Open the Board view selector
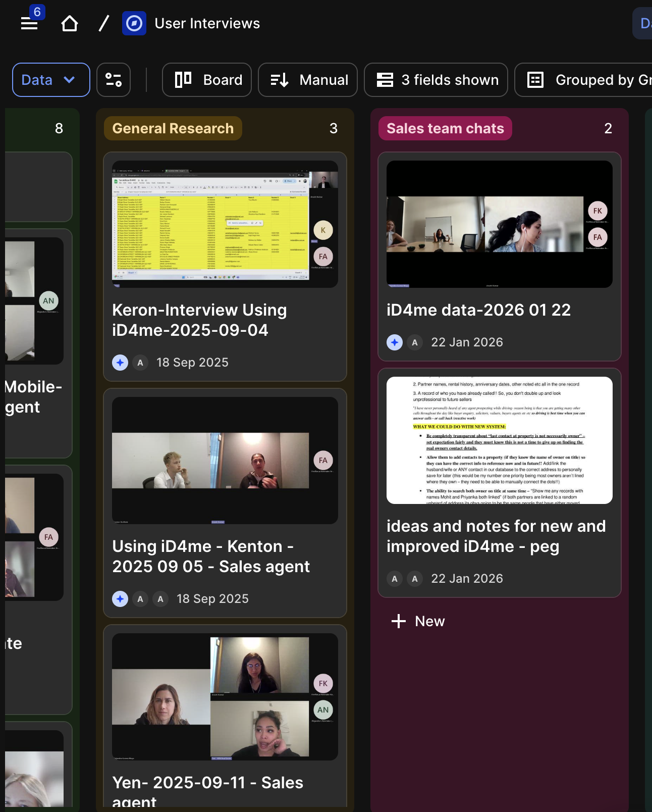 click(207, 80)
